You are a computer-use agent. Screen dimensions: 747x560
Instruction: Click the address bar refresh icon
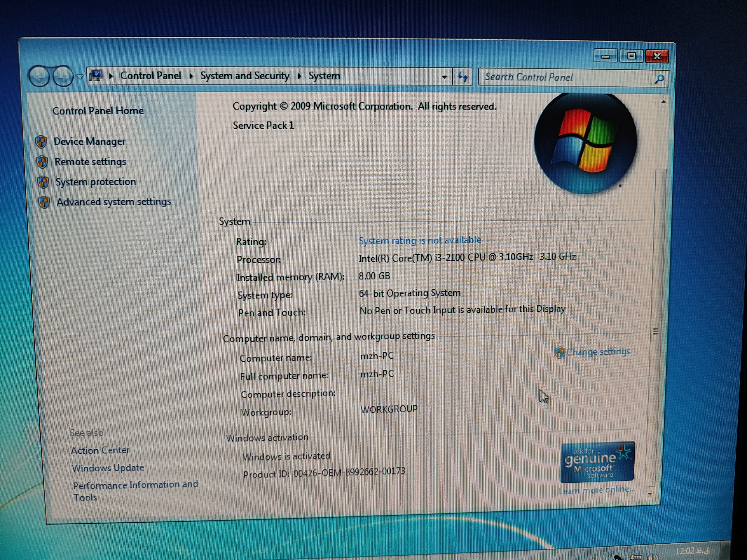463,77
